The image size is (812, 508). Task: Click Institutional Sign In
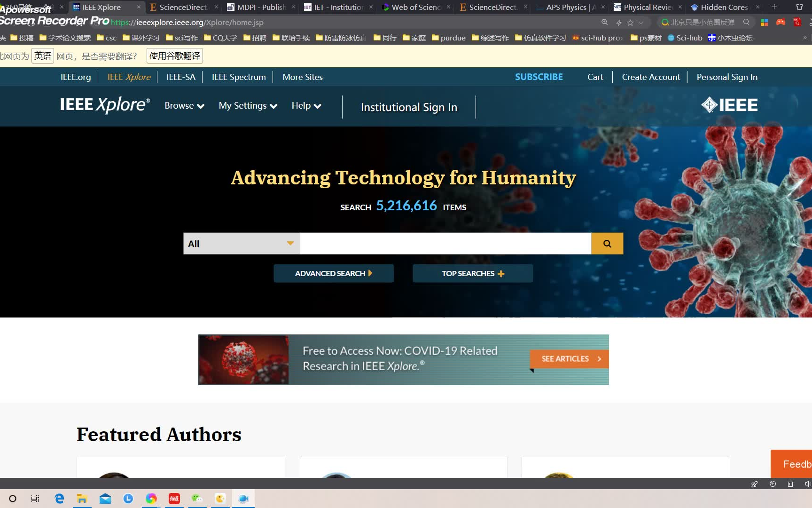(409, 107)
